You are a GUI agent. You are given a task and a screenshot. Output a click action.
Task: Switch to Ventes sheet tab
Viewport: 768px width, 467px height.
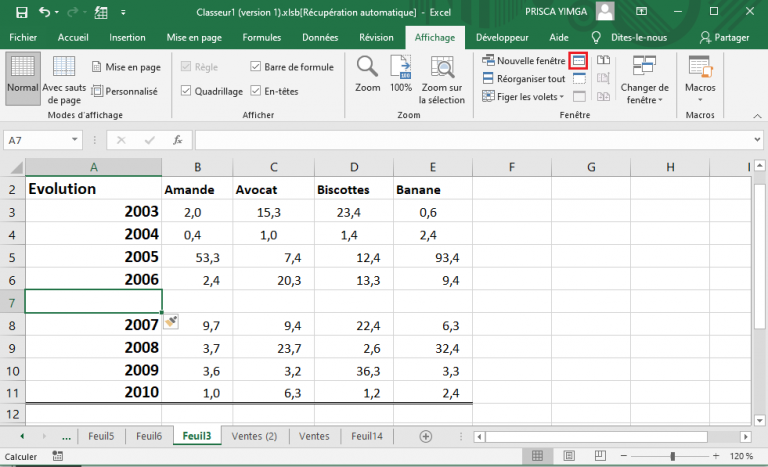[x=314, y=436]
